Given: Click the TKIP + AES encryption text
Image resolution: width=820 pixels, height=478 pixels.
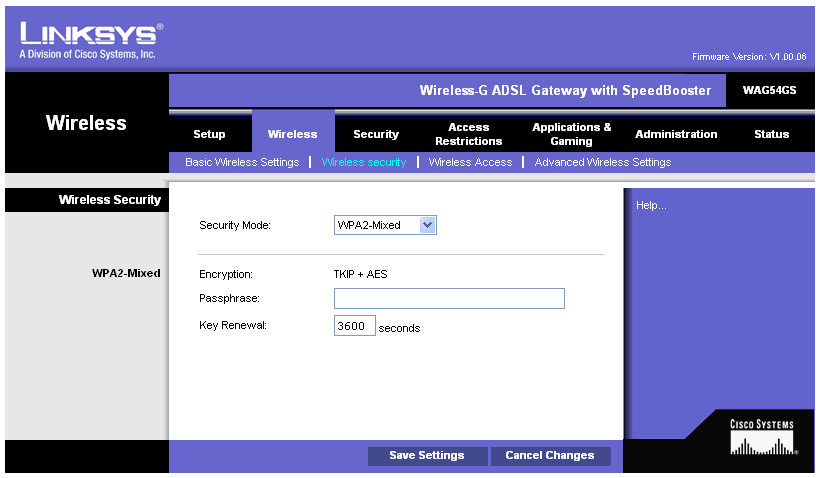Looking at the screenshot, I should pyautogui.click(x=360, y=274).
